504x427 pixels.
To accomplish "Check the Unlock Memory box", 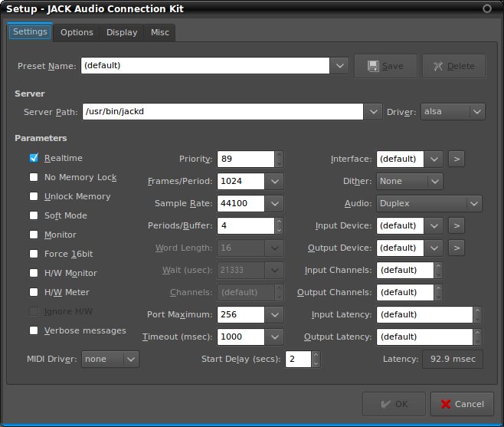I will 34,196.
